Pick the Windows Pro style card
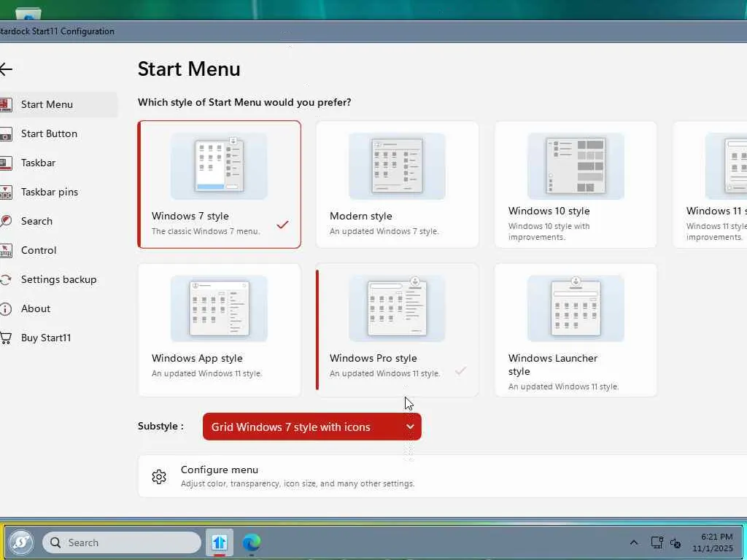 [x=398, y=330]
